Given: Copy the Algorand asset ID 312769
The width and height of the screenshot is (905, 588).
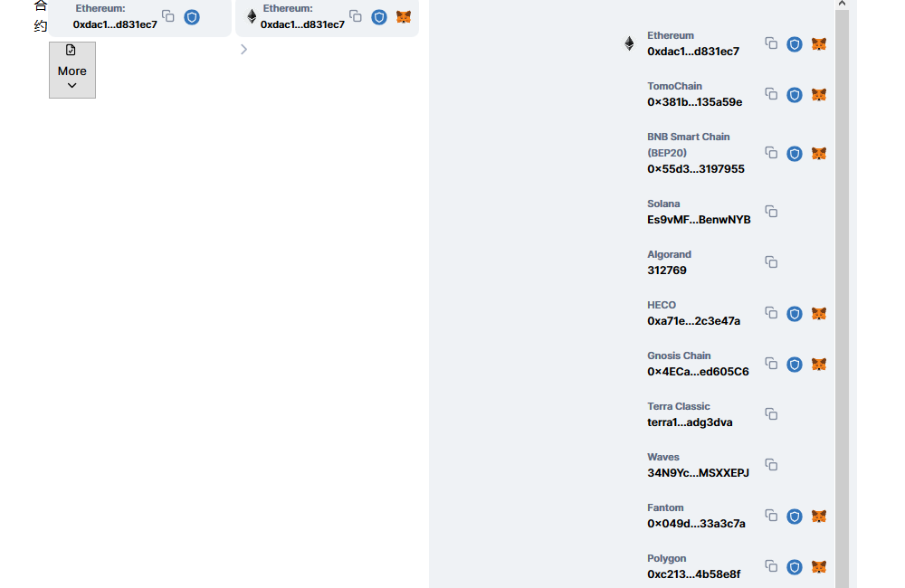Looking at the screenshot, I should pyautogui.click(x=771, y=262).
